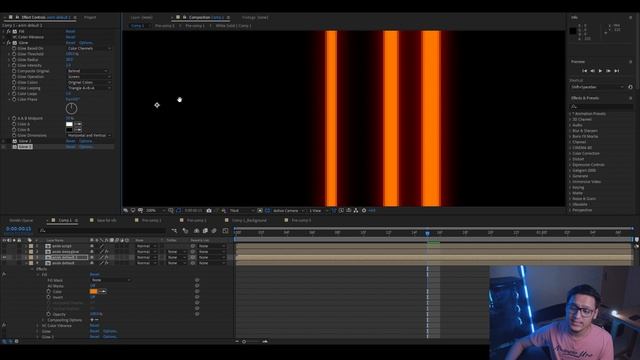This screenshot has width=640, height=360.
Task: Step to previous frame in Preview panel
Action: point(592,71)
